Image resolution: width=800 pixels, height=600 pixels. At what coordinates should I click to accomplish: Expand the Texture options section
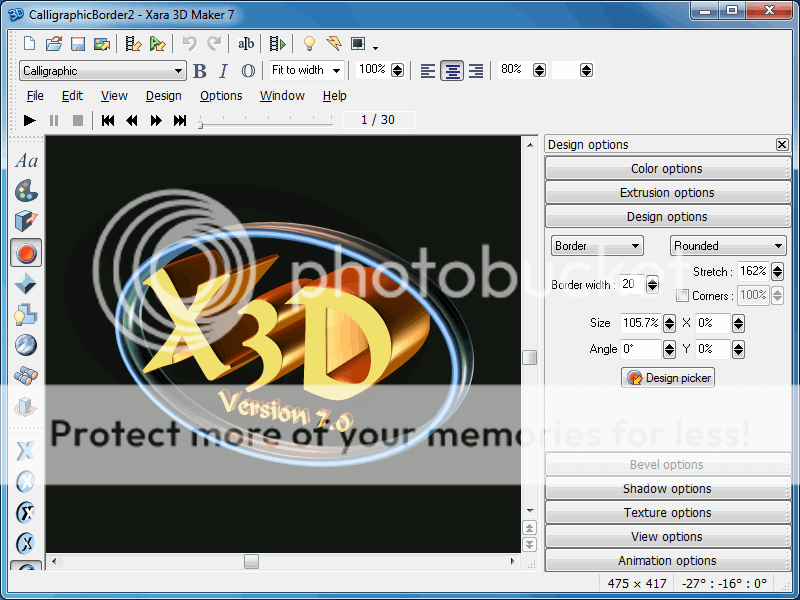[x=667, y=513]
